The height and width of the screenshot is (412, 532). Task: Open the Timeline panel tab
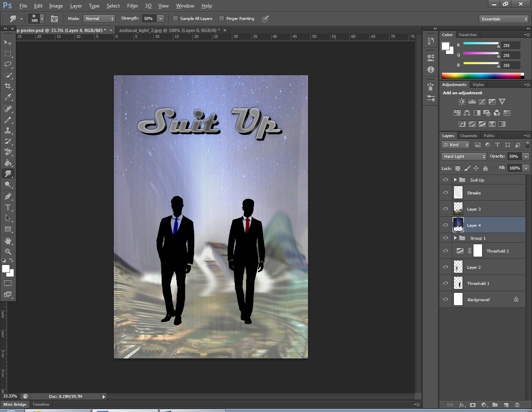click(x=41, y=405)
